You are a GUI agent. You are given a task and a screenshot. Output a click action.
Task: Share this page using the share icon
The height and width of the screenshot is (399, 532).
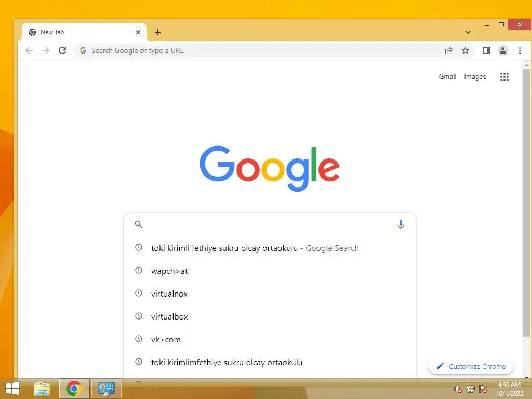pos(449,50)
